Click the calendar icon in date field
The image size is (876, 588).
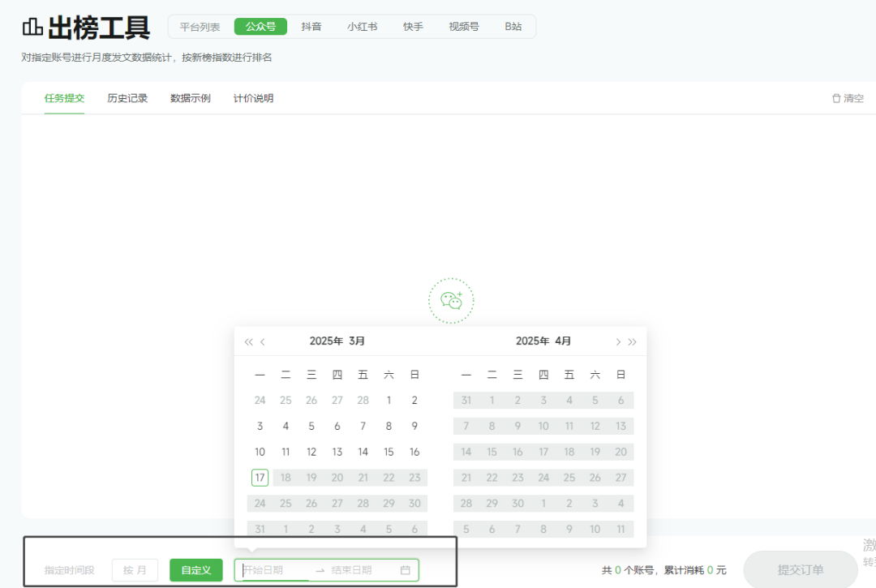coord(406,570)
